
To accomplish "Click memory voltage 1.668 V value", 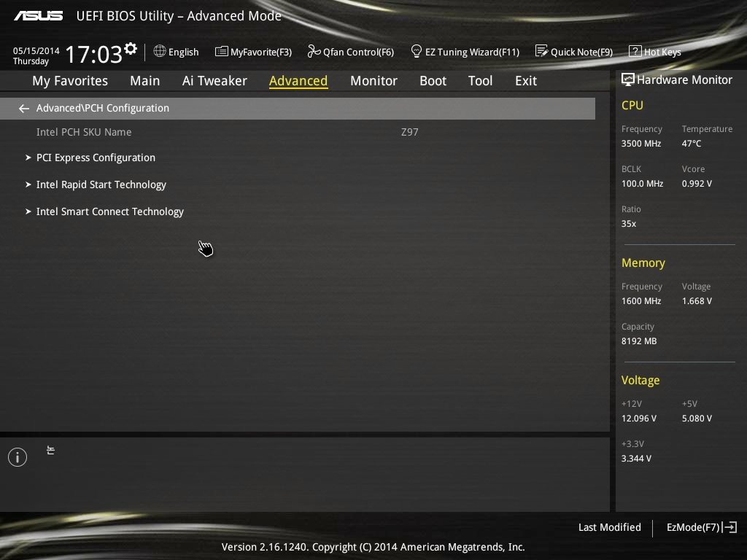I will pos(697,301).
